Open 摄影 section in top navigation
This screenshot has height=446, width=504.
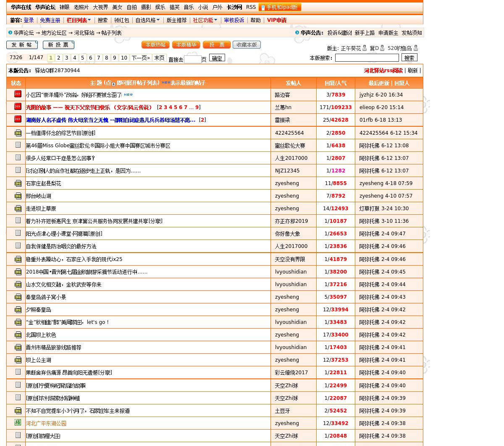(146, 7)
